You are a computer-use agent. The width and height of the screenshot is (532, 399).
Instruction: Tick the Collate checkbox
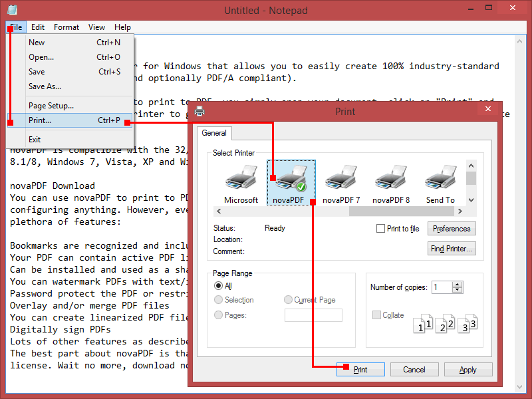376,315
